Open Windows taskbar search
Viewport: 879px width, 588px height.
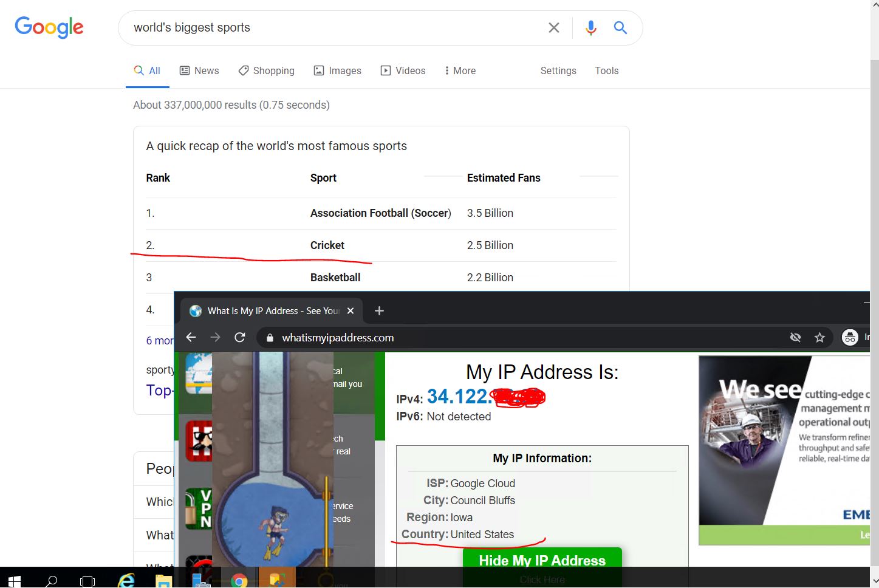pyautogui.click(x=52, y=581)
